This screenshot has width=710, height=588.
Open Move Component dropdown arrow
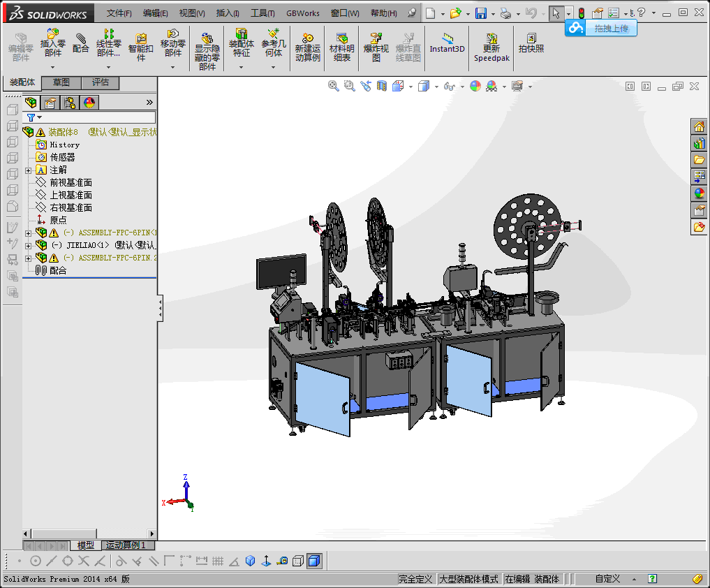click(x=172, y=67)
